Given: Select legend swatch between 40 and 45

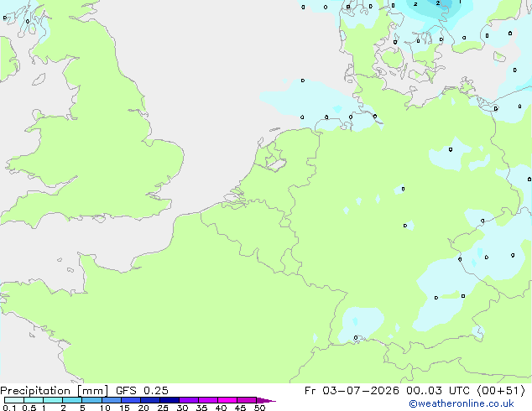Looking at the screenshot, I should pyautogui.click(x=227, y=400).
